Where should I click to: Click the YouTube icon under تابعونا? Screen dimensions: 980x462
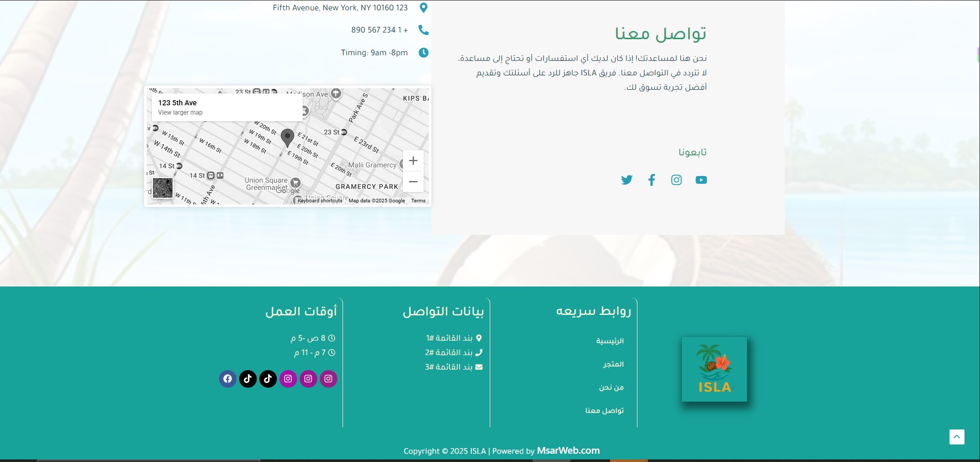[701, 180]
